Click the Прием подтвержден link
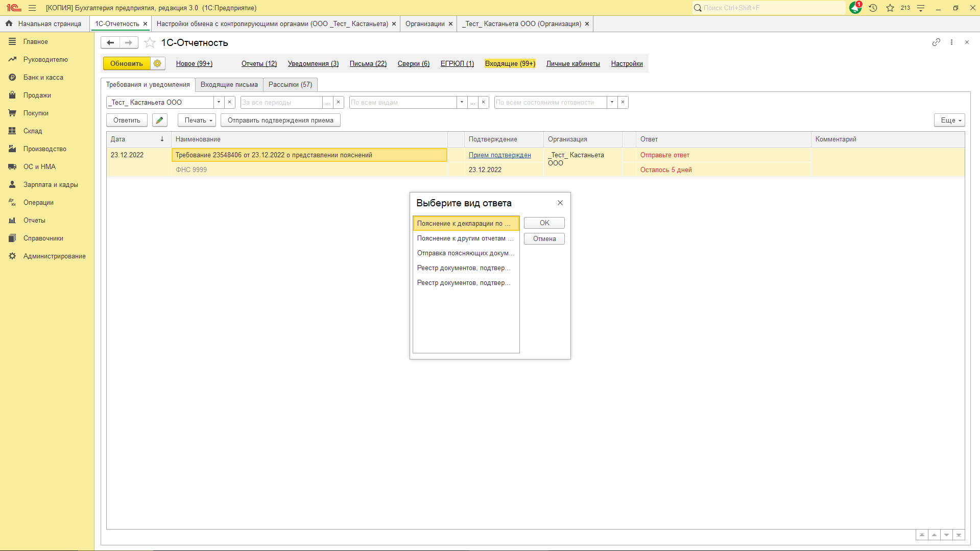Viewport: 980px width, 551px height. [x=499, y=155]
